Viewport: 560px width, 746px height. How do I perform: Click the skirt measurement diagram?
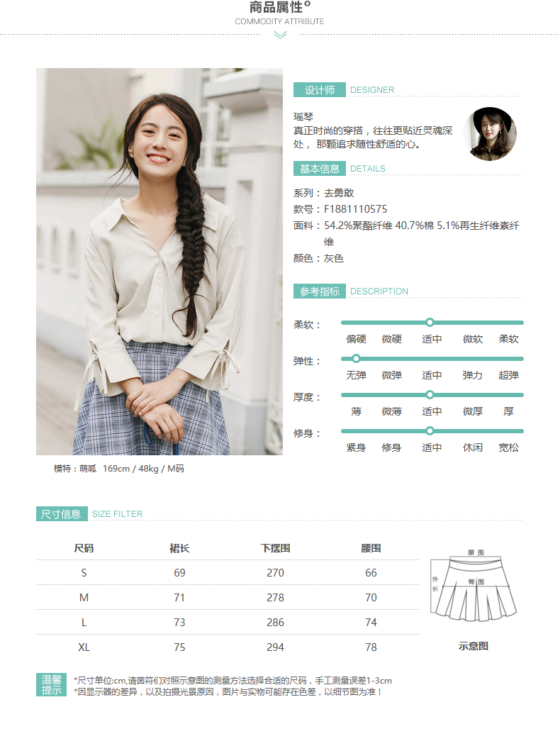point(474,586)
